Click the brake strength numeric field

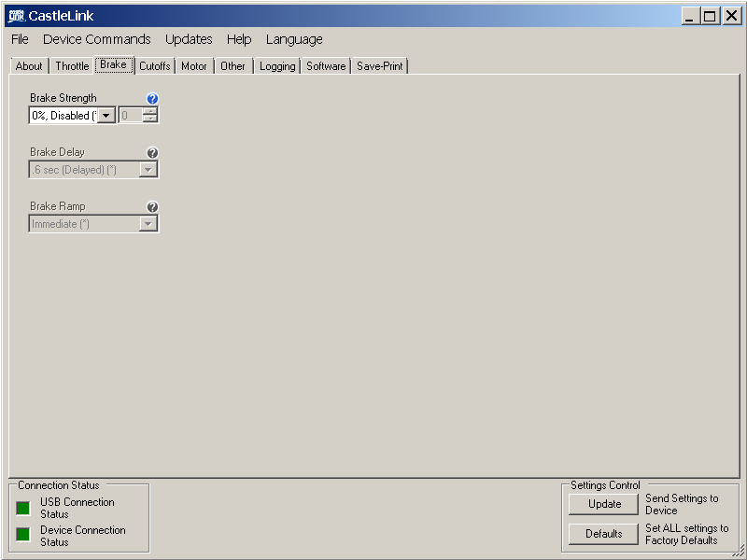(x=130, y=116)
